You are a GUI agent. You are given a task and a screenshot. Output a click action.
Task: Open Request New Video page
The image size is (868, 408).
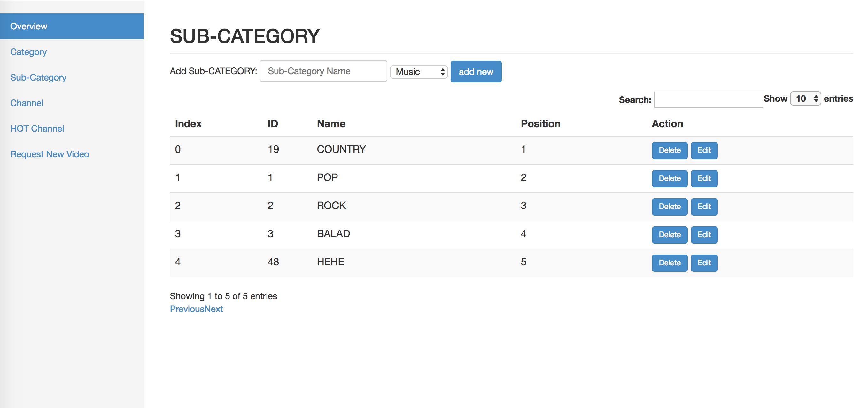coord(50,154)
